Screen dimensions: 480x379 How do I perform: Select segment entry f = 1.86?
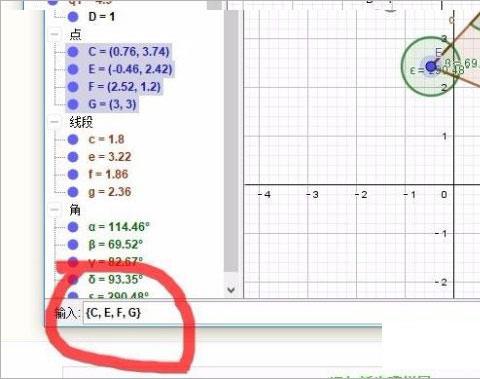[x=108, y=174]
